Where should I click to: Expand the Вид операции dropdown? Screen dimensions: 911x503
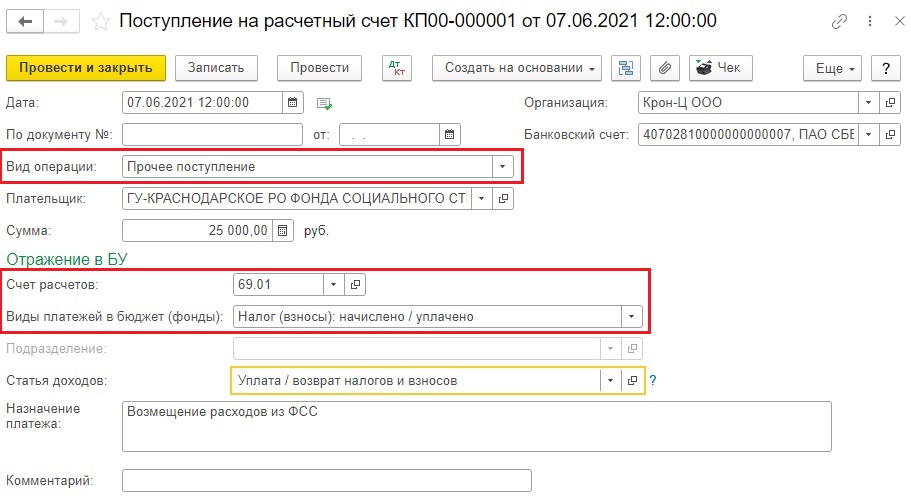(x=503, y=167)
